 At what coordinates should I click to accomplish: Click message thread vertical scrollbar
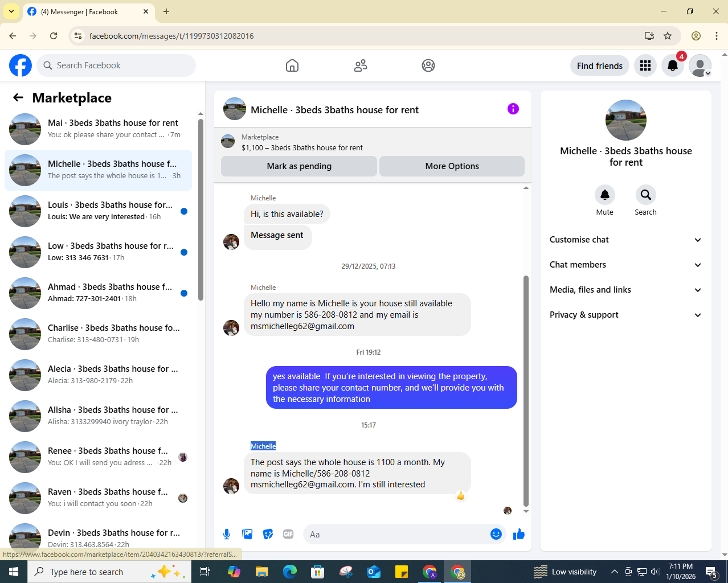(x=526, y=391)
